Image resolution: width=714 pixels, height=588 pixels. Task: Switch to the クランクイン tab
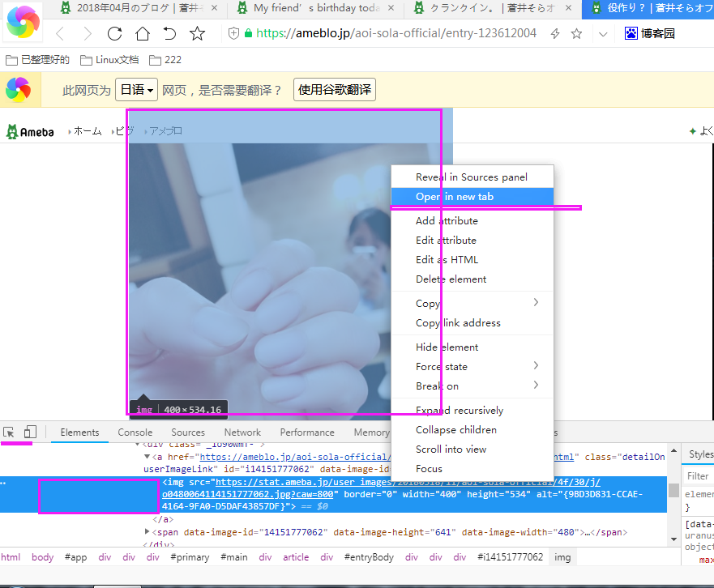coord(493,8)
